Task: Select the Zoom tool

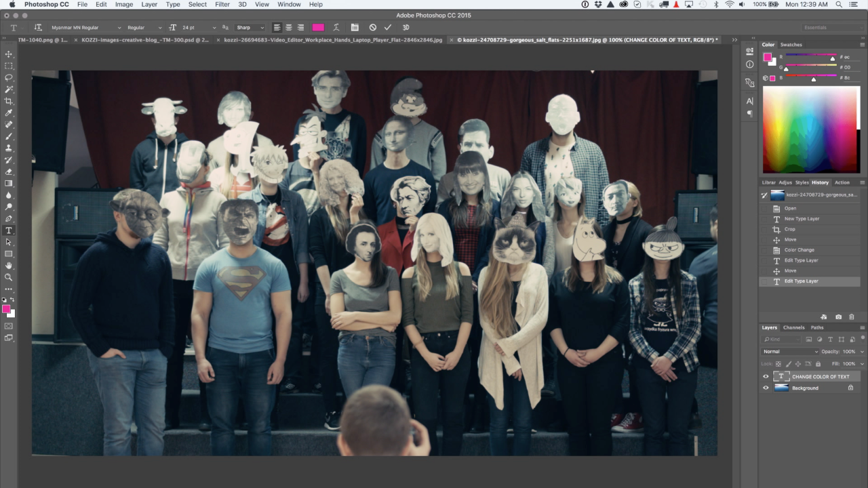Action: (9, 277)
